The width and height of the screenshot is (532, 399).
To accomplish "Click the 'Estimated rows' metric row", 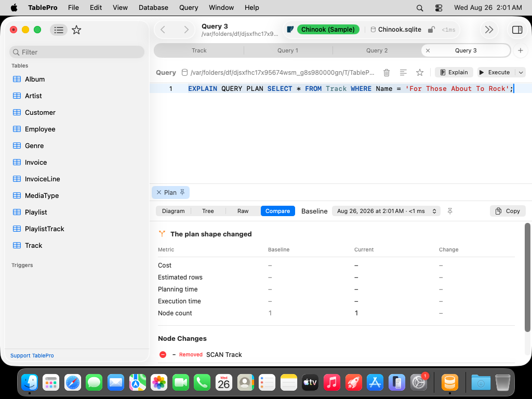I will point(336,277).
